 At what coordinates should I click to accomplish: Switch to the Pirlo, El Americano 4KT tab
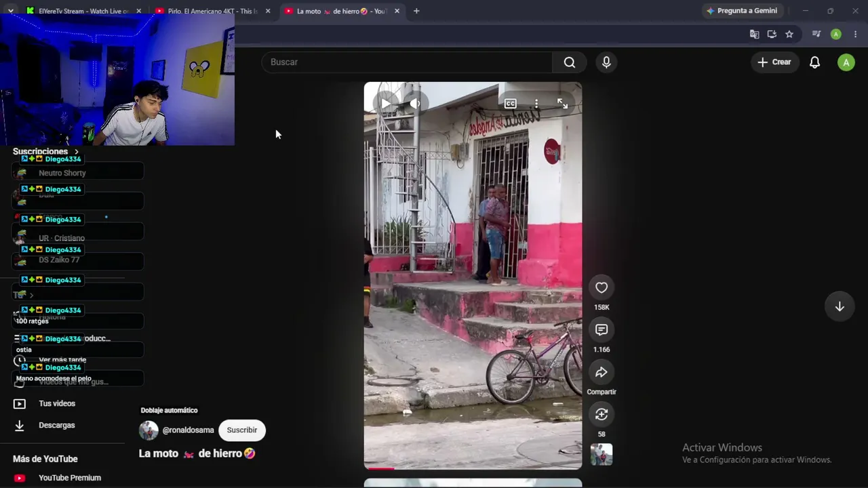click(x=212, y=11)
